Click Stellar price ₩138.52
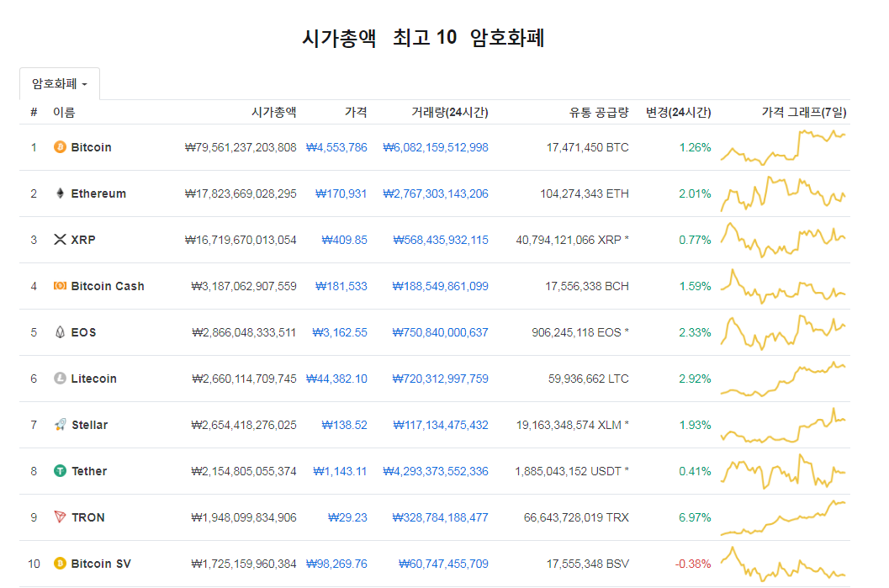889x588 pixels. tap(345, 425)
